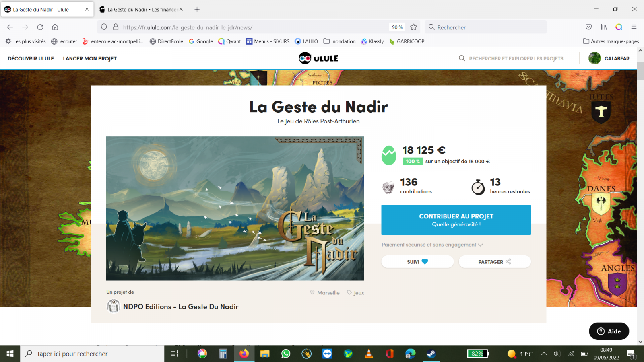Open the Firefox home page icon
The image size is (644, 362).
pyautogui.click(x=55, y=27)
